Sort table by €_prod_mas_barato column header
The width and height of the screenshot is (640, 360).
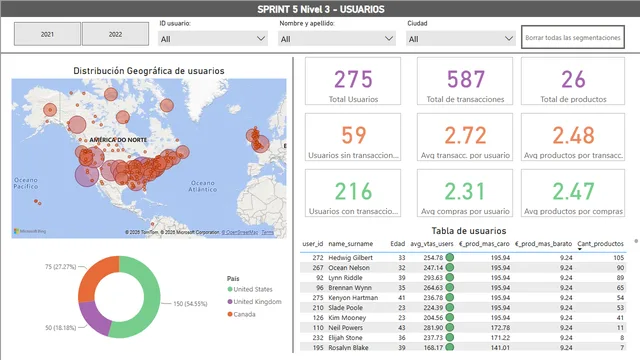[x=543, y=244]
